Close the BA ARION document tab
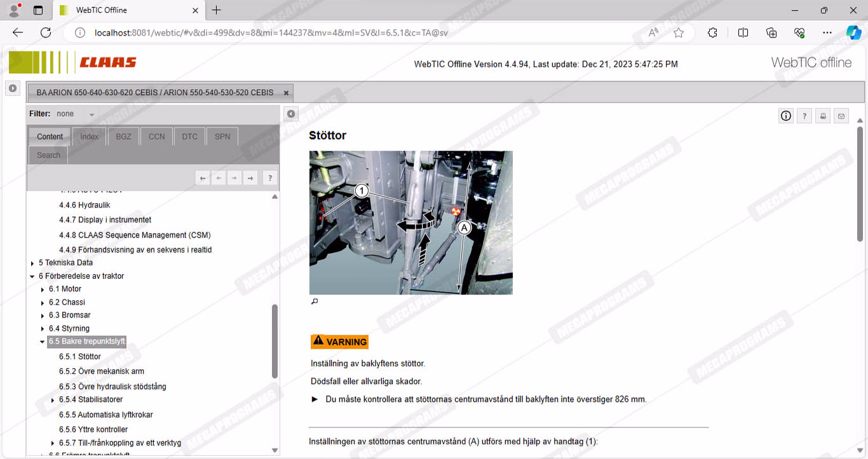 (286, 93)
